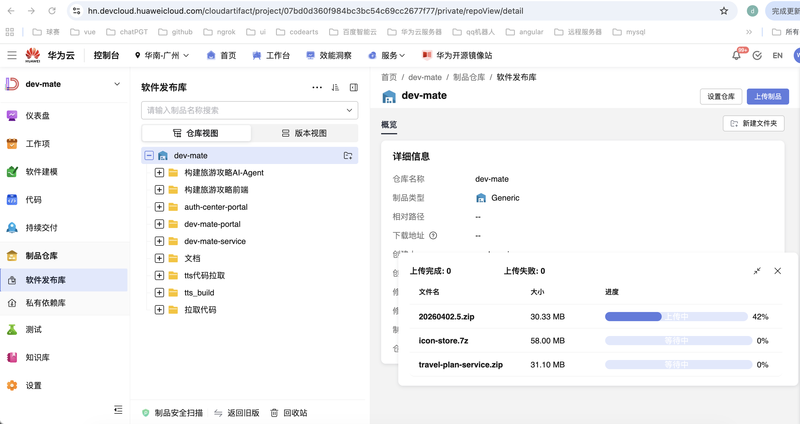Expand the 构建旅游攻略AI-Agent folder
Viewport: 800px width, 424px height.
(159, 172)
